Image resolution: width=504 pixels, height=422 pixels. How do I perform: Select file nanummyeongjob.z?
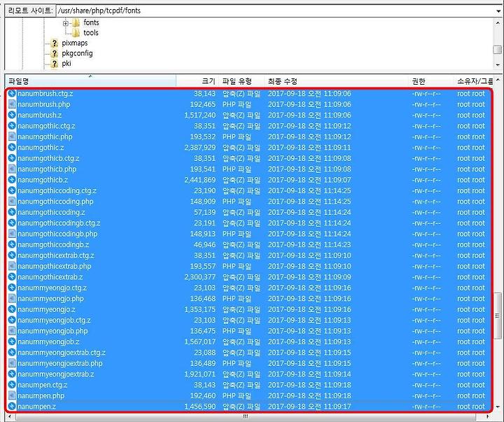click(x=48, y=342)
